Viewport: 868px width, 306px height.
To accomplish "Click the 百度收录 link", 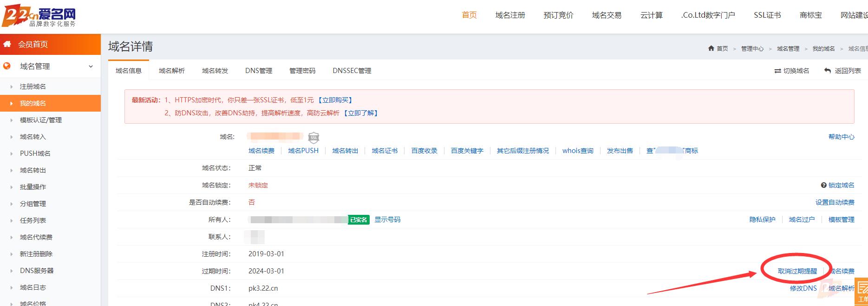I will click(x=424, y=151).
